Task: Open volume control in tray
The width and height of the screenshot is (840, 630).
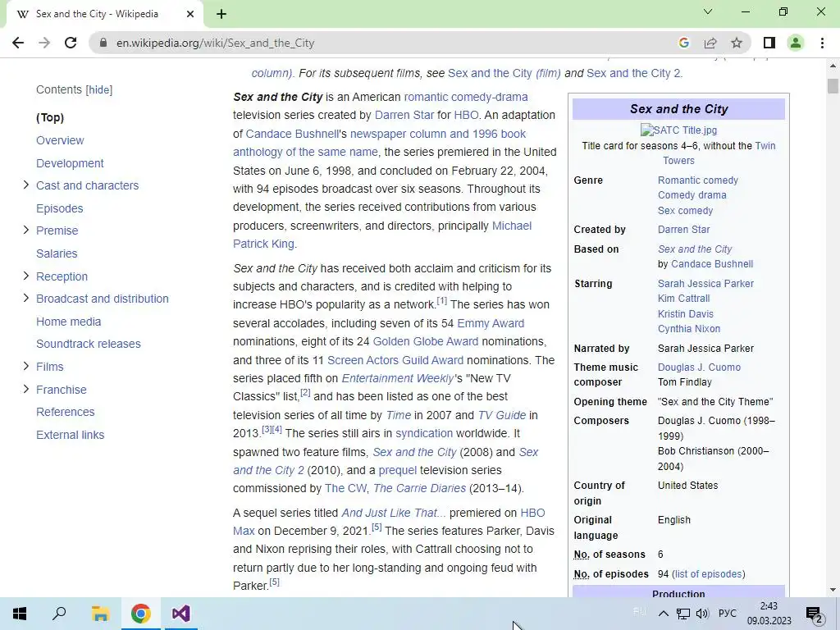Action: (x=702, y=614)
